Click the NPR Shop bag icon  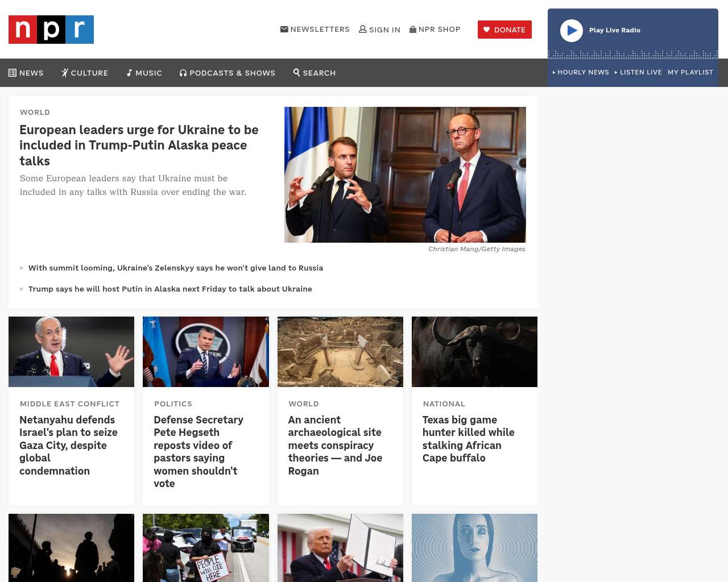(x=413, y=29)
